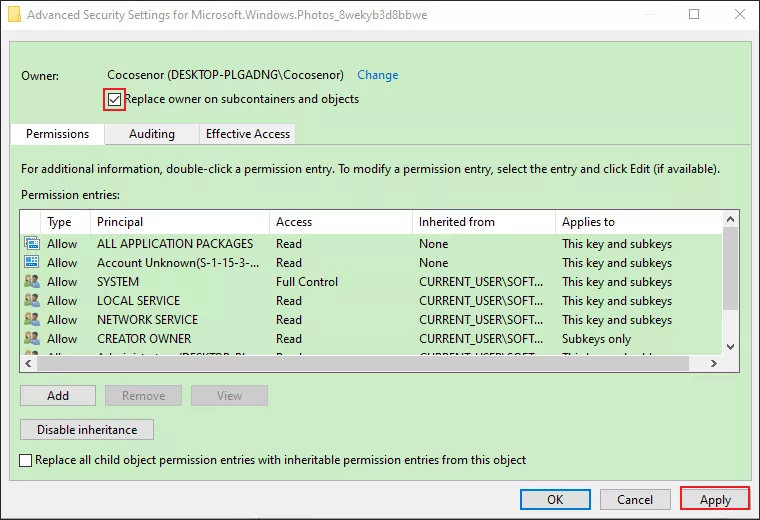Click owner name Cocosenor (DESKTOP-PLGADNG\Cocosenor)
Screen dimensions: 760x520
tap(225, 75)
